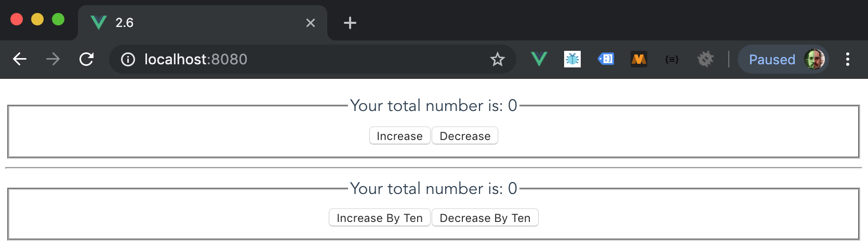Close the 2.6 tab
The width and height of the screenshot is (868, 251).
click(x=311, y=23)
